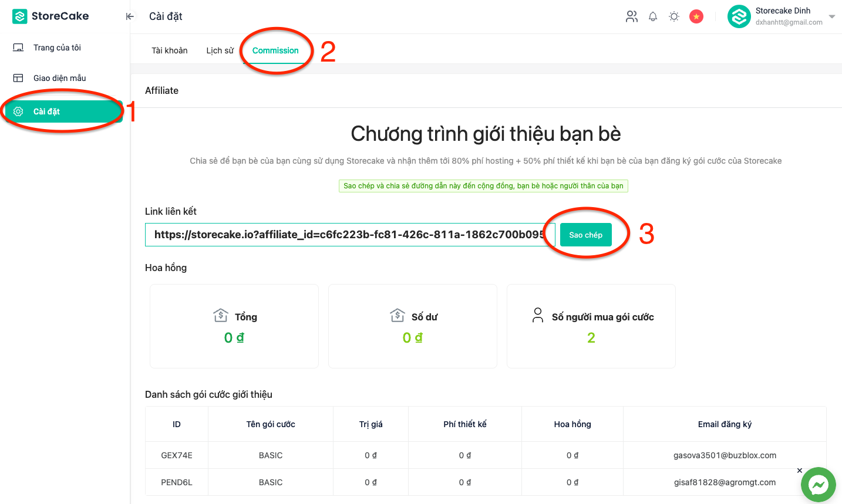
Task: Switch to the Tài khoản tab
Action: click(170, 50)
